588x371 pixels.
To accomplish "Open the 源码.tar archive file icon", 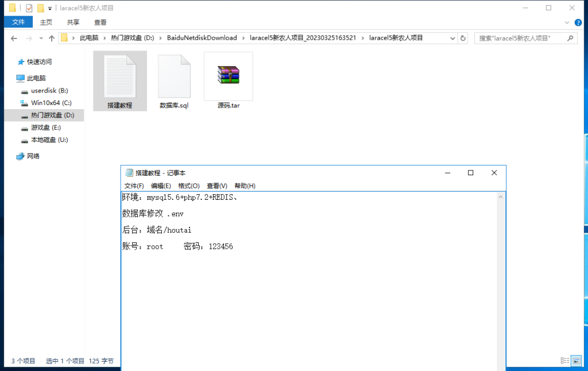I will click(x=228, y=76).
